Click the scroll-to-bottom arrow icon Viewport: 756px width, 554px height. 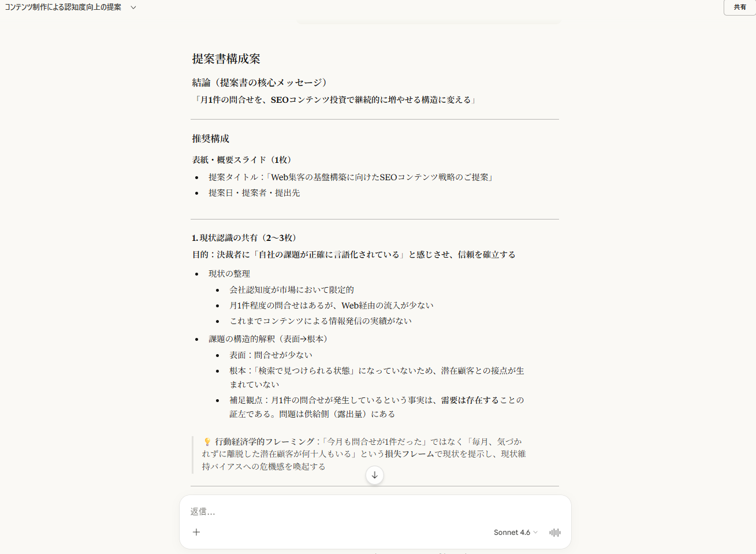[374, 475]
